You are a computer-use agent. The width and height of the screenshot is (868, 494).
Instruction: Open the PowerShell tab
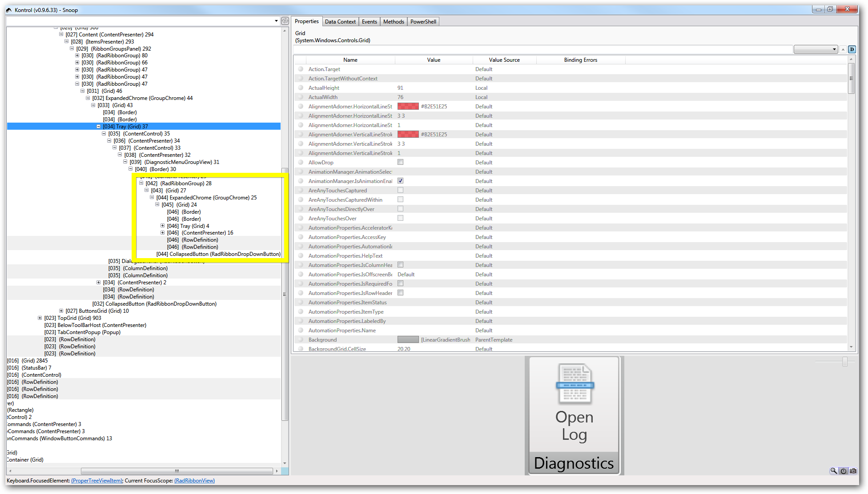pyautogui.click(x=423, y=21)
